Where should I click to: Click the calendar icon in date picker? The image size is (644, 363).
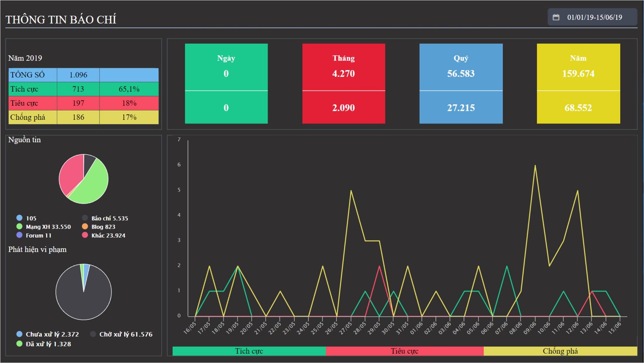(x=556, y=17)
